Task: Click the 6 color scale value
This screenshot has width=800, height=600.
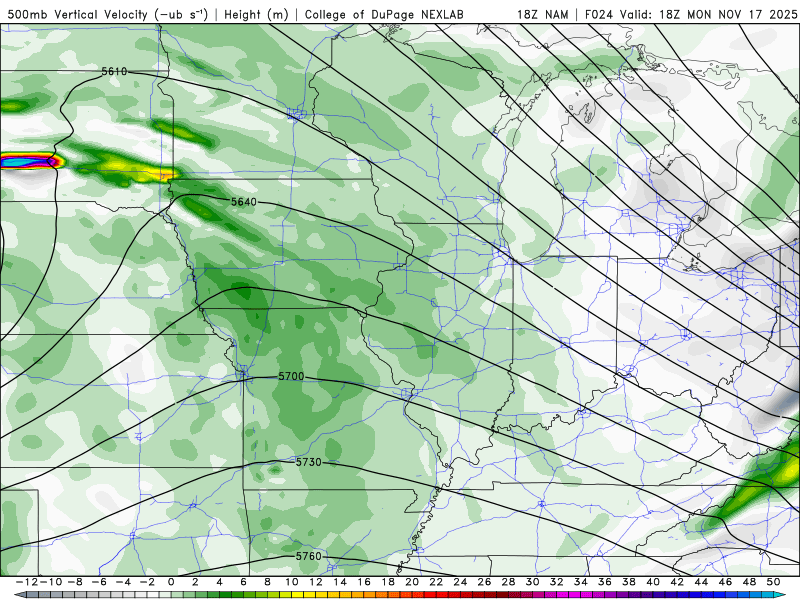Action: [243, 582]
